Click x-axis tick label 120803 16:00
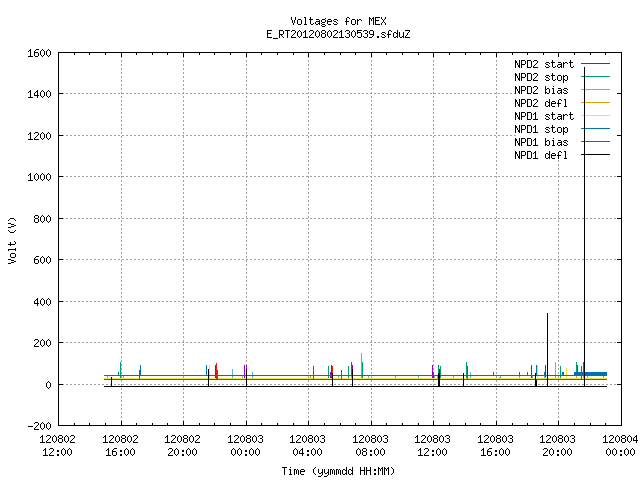The image size is (640, 480). (x=495, y=446)
